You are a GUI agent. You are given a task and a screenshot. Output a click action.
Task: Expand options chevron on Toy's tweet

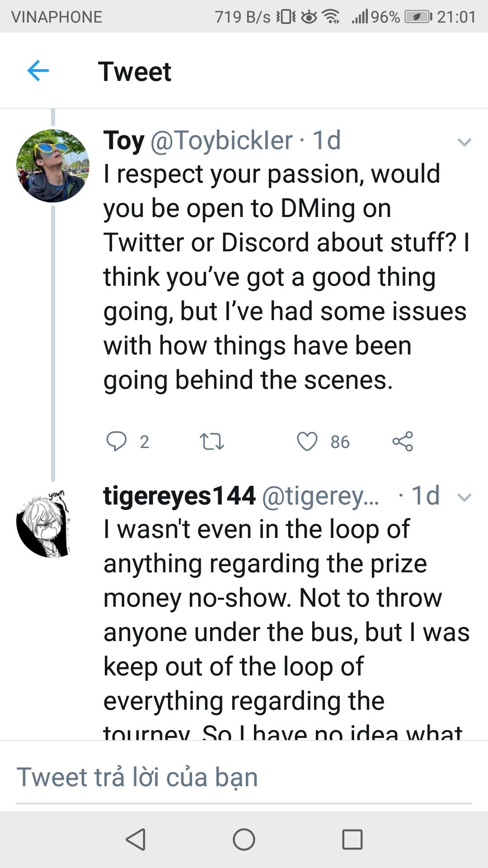click(x=464, y=142)
